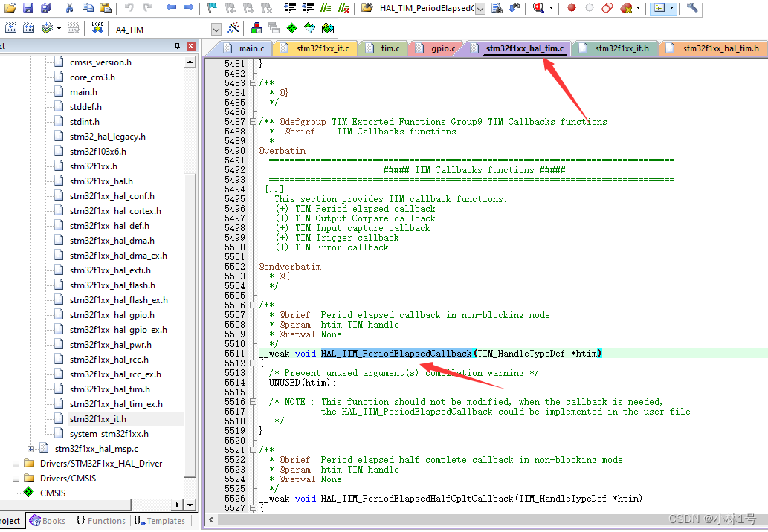Uncomment the selected lines
Image resolution: width=768 pixels, height=532 pixels.
click(343, 8)
